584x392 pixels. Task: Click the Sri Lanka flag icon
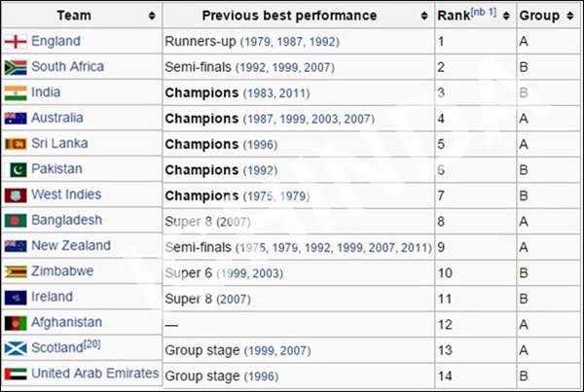click(x=16, y=144)
